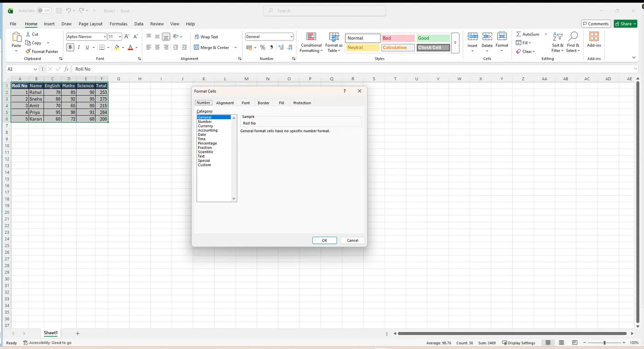The height and width of the screenshot is (349, 644).
Task: Toggle Bold formatting in ribbon
Action: (x=70, y=47)
